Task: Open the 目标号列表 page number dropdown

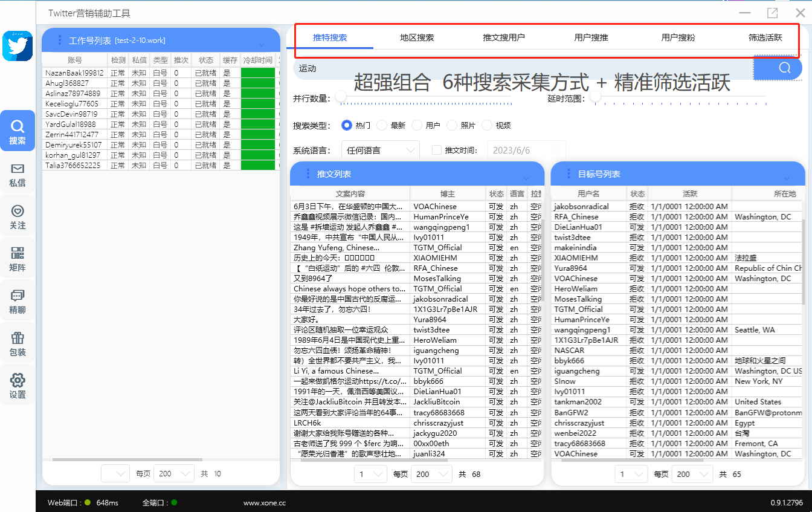Action: pos(631,474)
